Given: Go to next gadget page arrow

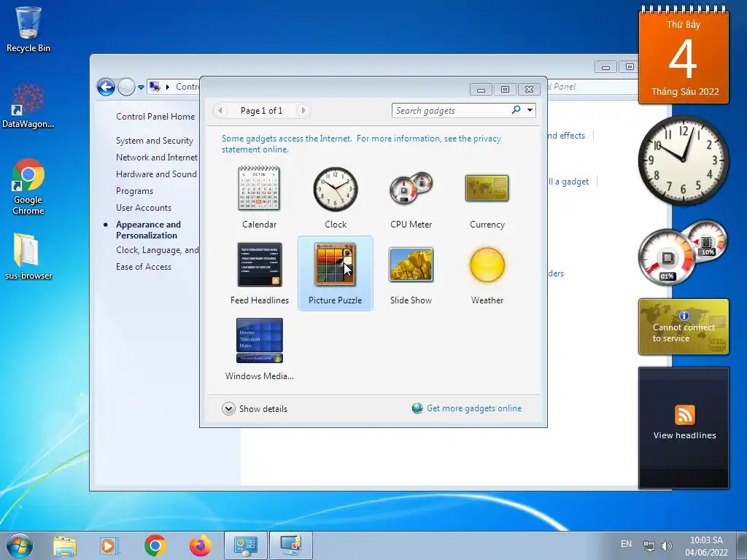Looking at the screenshot, I should point(303,111).
